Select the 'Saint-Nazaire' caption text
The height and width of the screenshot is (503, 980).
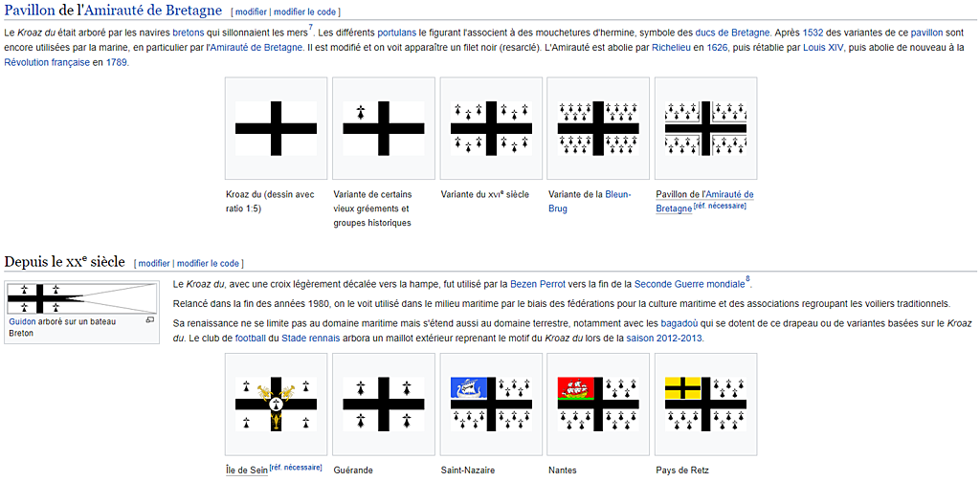(x=467, y=470)
